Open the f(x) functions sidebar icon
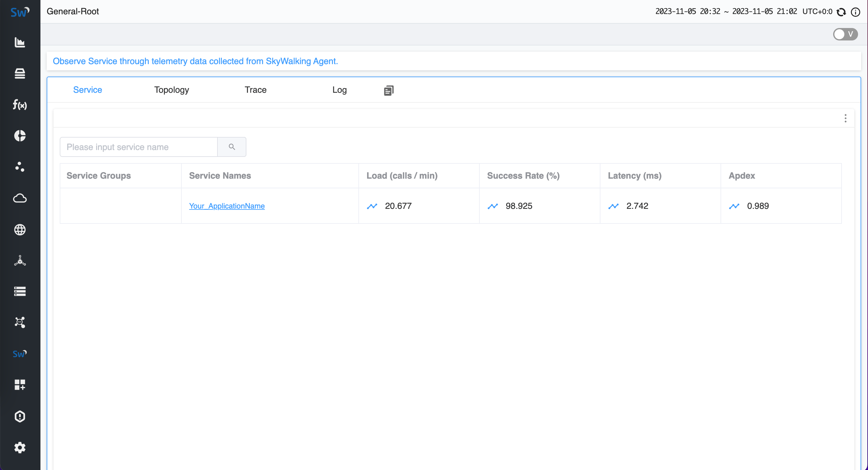The width and height of the screenshot is (868, 470). pyautogui.click(x=20, y=105)
